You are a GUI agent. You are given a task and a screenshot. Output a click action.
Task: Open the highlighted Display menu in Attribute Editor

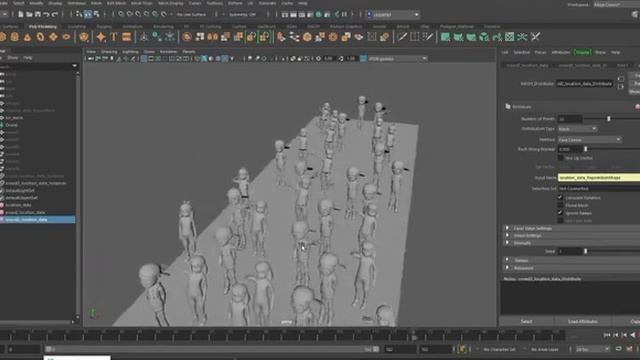(582, 52)
